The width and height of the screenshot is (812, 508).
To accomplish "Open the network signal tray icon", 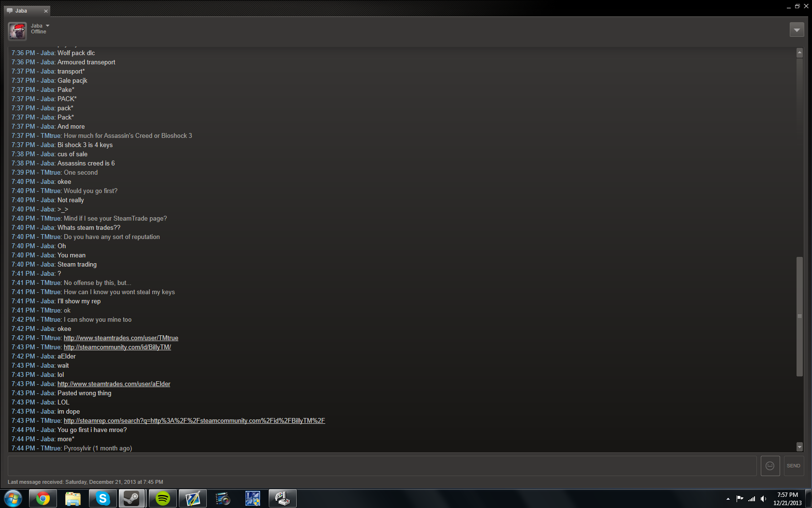I will (x=752, y=499).
